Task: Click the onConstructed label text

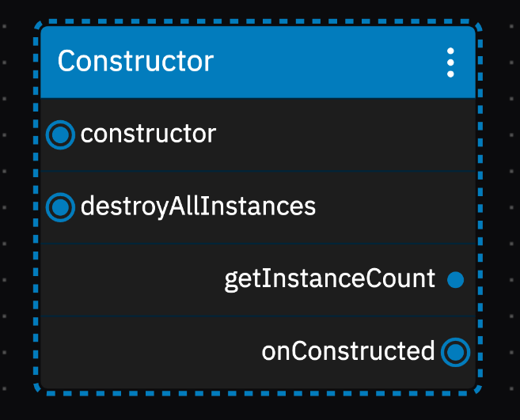Action: pyautogui.click(x=348, y=351)
